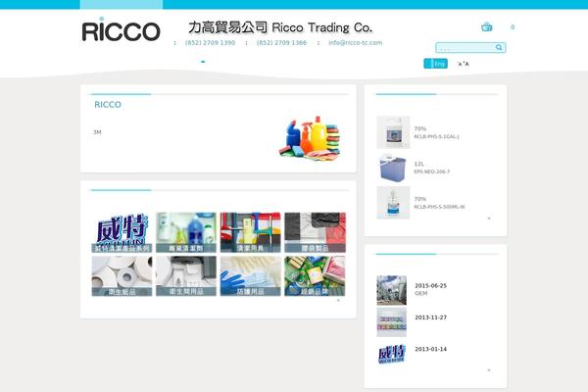Open the 衛生紙品 category tile
The image size is (588, 392).
pos(122,276)
